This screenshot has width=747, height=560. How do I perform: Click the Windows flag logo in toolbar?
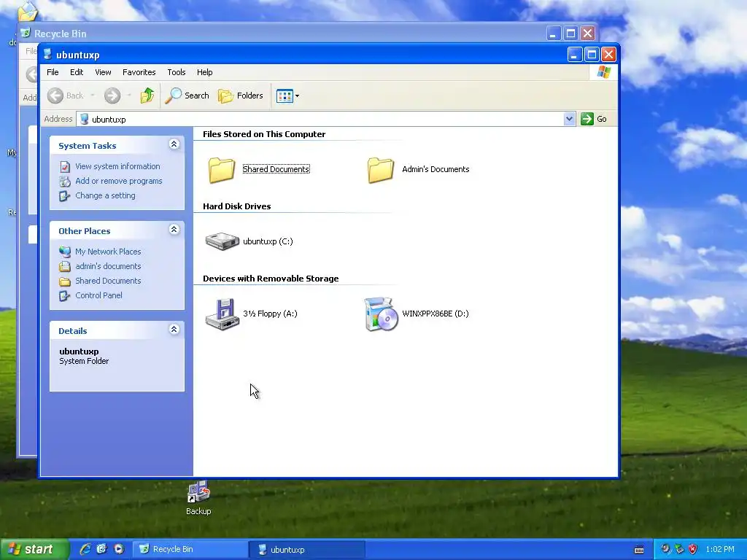(x=604, y=72)
